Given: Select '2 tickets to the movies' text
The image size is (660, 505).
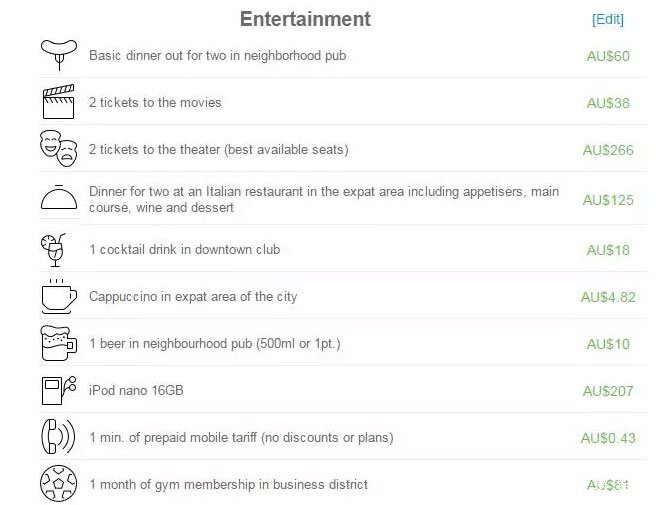Looking at the screenshot, I should (155, 103).
